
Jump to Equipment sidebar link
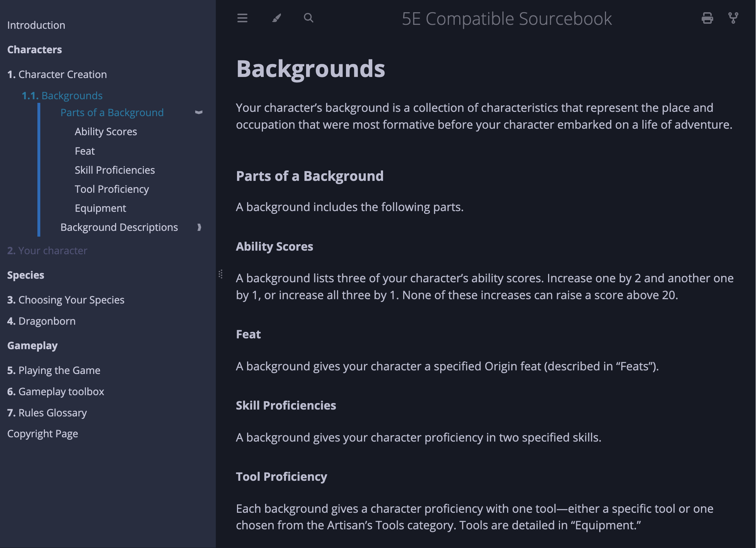click(x=100, y=208)
